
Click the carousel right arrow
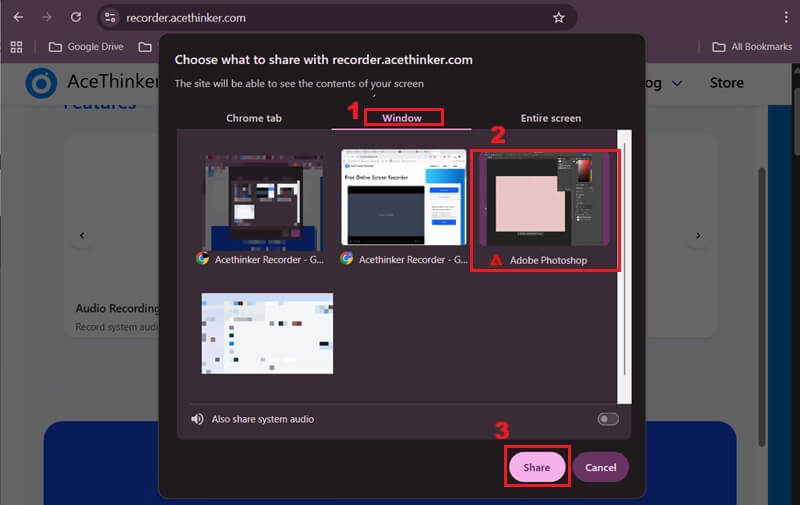coord(697,236)
